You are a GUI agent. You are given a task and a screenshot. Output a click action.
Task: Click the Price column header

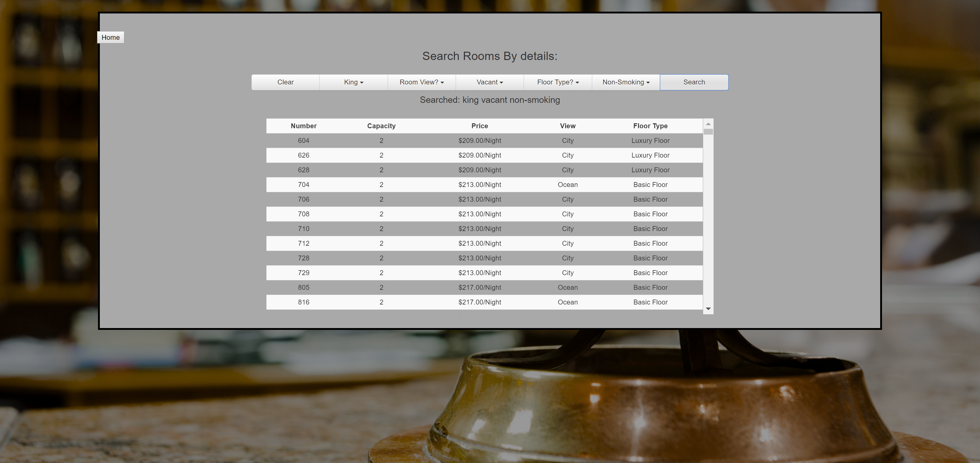479,126
